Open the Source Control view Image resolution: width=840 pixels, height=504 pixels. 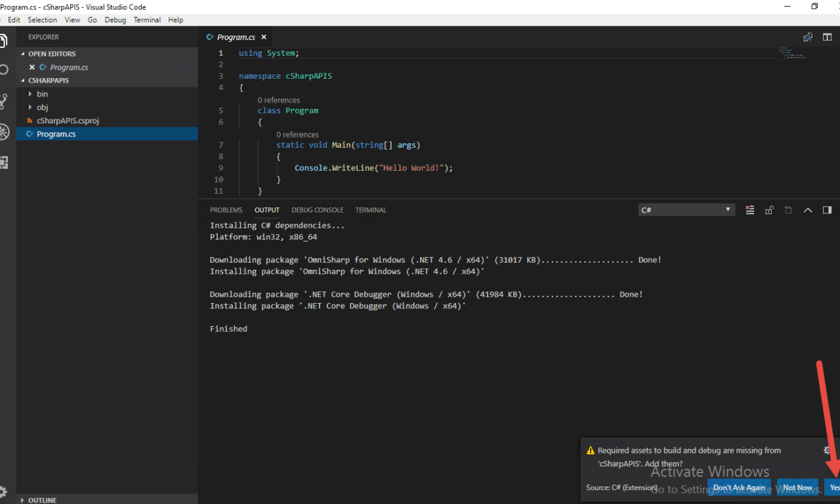coord(3,101)
